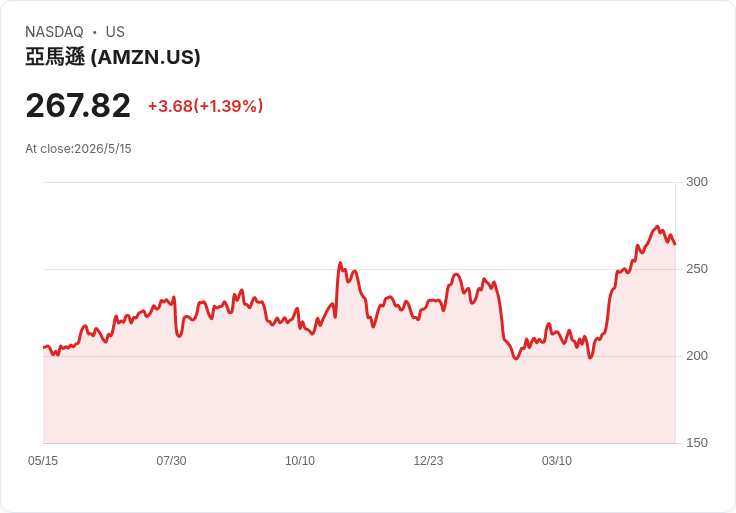
Task: Click the chart line's rightmost end point
Action: [675, 244]
